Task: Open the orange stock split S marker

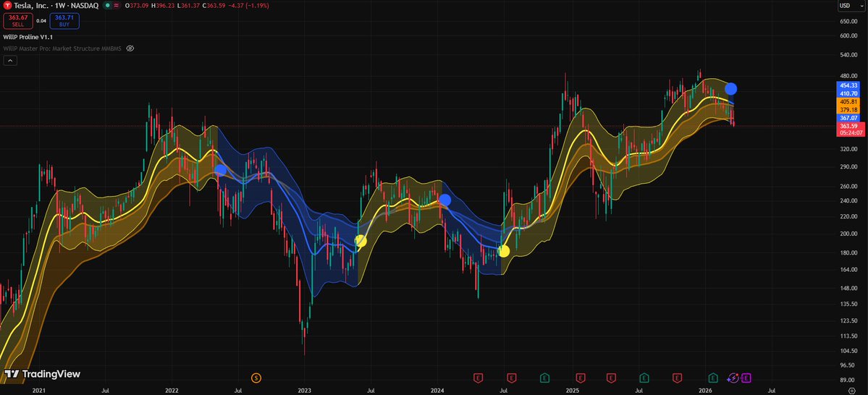Action: click(x=256, y=378)
